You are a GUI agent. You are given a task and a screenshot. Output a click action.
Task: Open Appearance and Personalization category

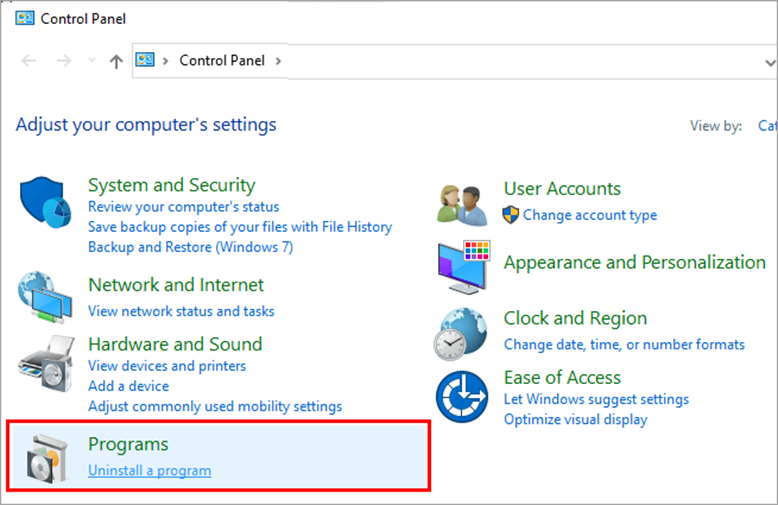point(635,262)
